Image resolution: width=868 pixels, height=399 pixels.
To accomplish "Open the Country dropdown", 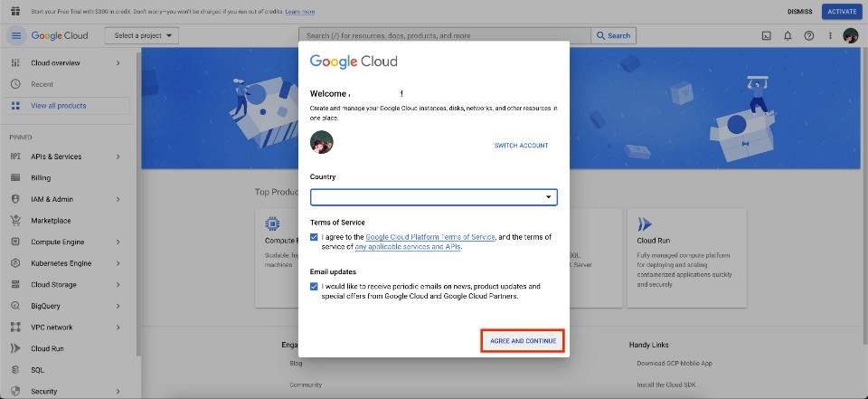I will pyautogui.click(x=433, y=197).
